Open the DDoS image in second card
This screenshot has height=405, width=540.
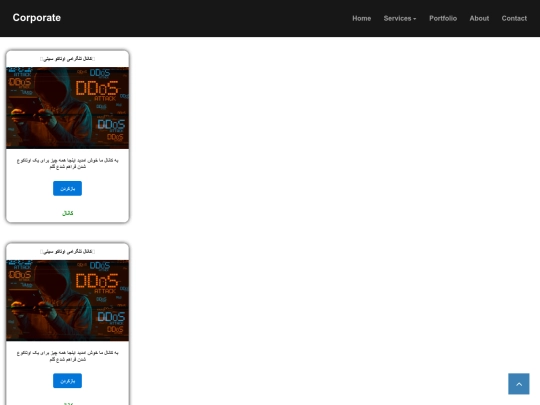68,301
